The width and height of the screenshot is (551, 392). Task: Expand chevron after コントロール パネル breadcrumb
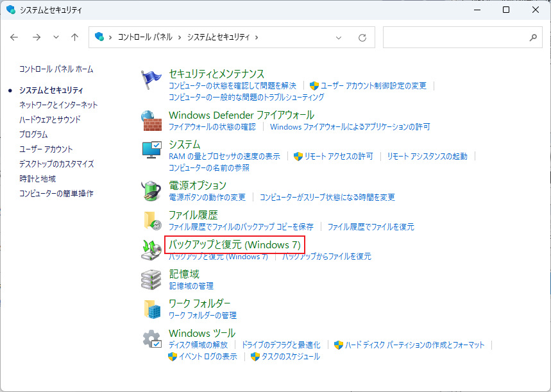pyautogui.click(x=180, y=37)
